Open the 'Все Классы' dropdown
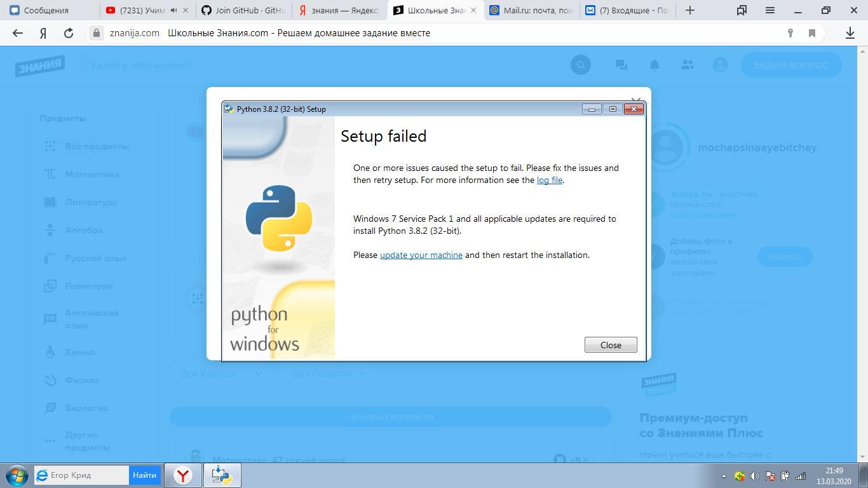The height and width of the screenshot is (488, 868). (x=221, y=374)
